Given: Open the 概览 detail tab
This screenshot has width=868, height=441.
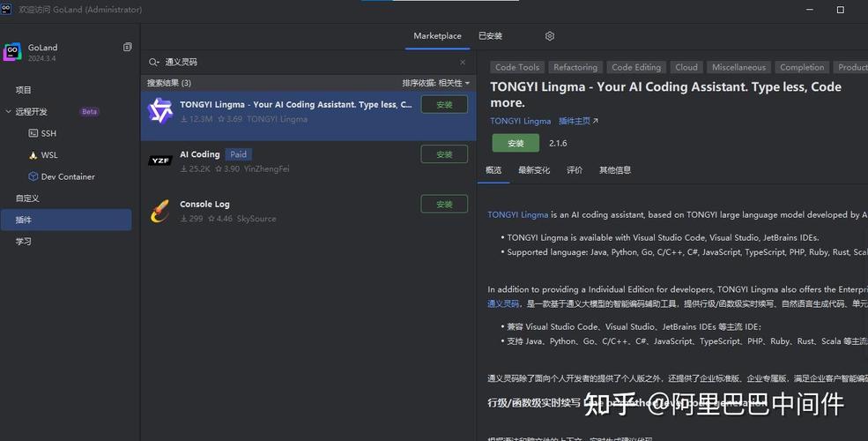Looking at the screenshot, I should 493,170.
